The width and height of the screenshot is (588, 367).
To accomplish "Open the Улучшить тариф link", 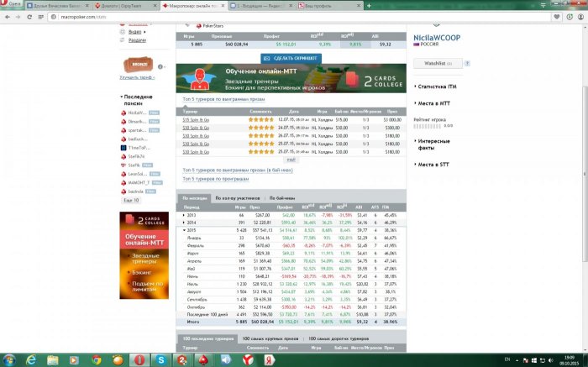I will [x=137, y=77].
